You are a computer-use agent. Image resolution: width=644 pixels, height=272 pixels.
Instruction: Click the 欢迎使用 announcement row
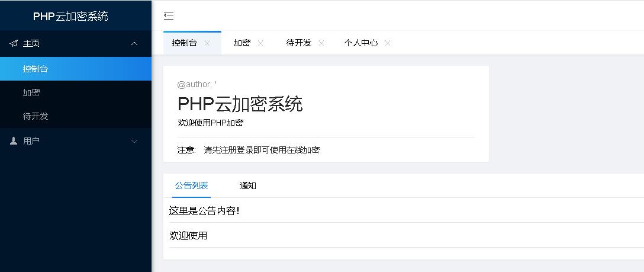pyautogui.click(x=188, y=235)
